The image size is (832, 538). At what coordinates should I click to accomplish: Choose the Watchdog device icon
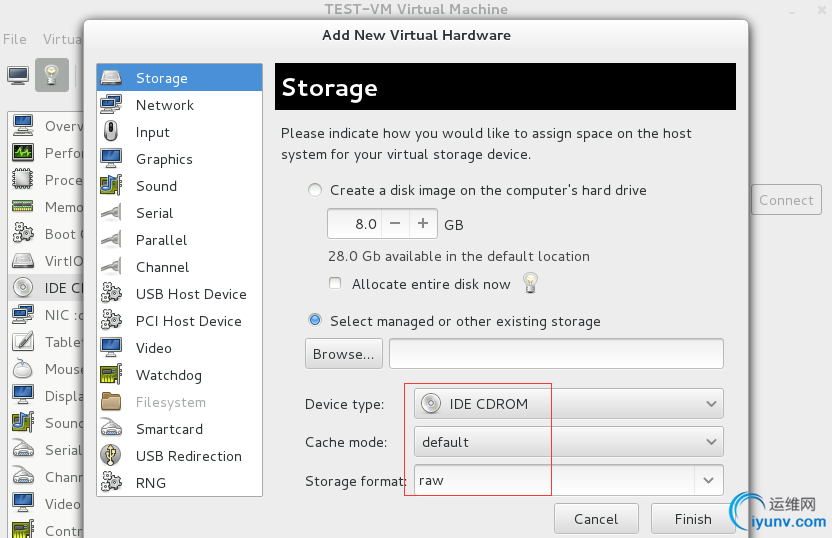[x=111, y=375]
